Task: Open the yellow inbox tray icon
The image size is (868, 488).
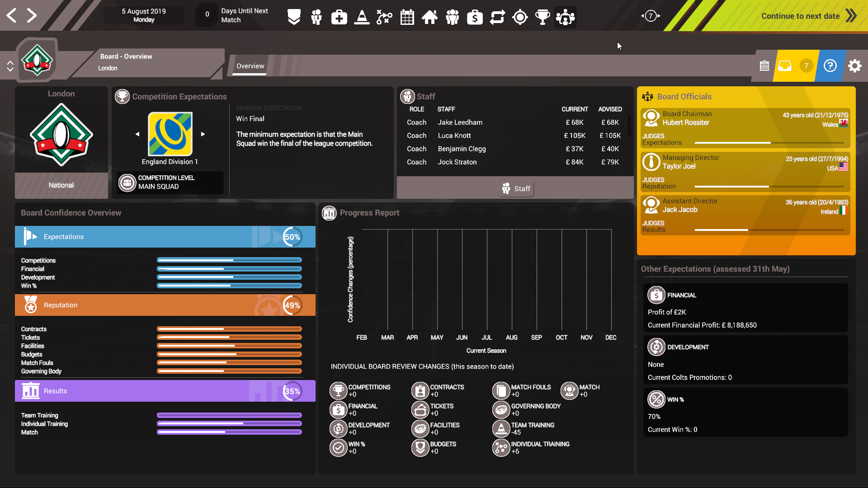Action: point(785,66)
